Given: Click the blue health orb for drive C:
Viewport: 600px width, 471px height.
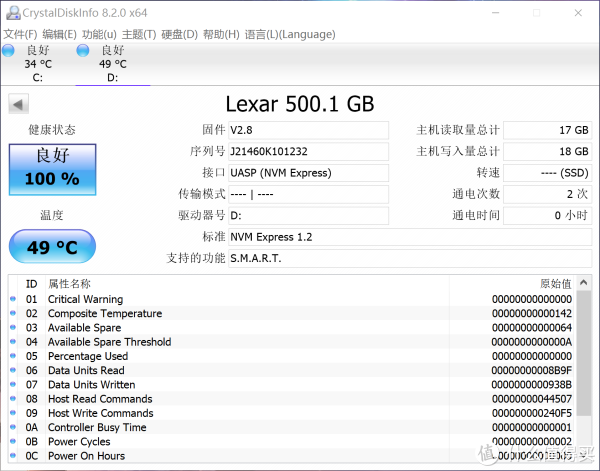Looking at the screenshot, I should (x=8, y=50).
